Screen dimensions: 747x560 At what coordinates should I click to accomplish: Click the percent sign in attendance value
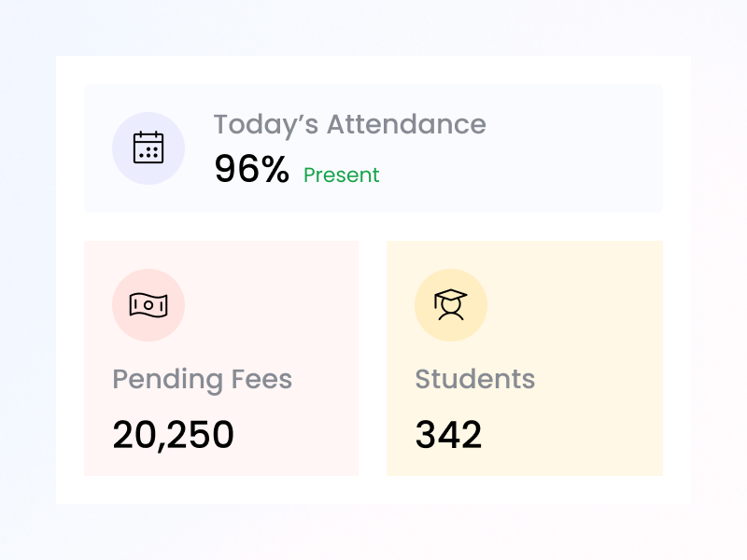coord(275,169)
